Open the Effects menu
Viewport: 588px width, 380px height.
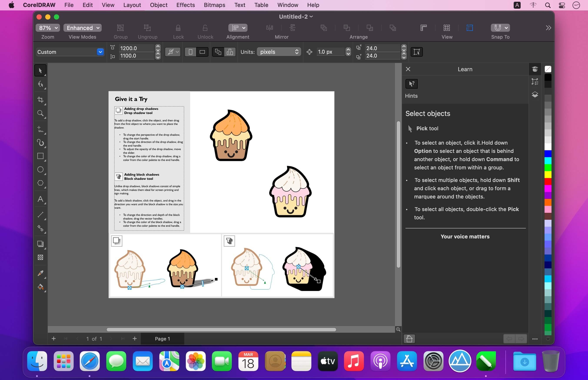(x=185, y=5)
